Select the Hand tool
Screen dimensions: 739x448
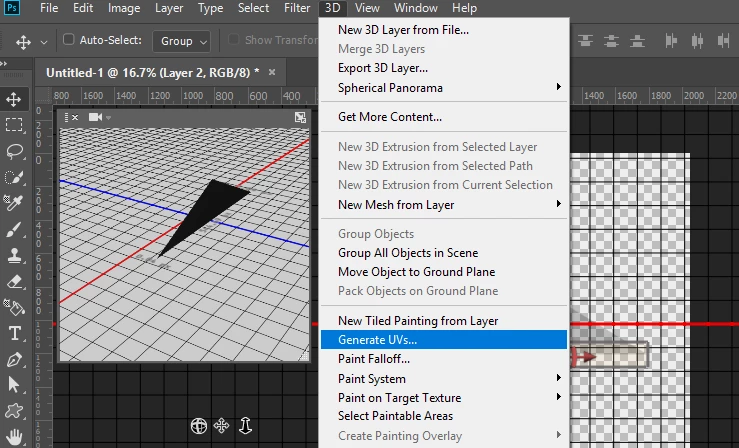point(14,437)
